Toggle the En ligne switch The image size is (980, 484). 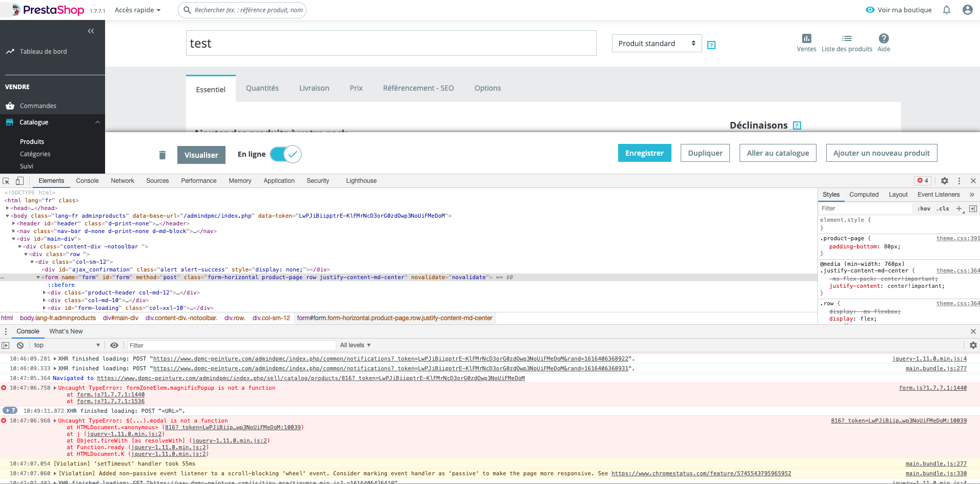click(x=286, y=154)
